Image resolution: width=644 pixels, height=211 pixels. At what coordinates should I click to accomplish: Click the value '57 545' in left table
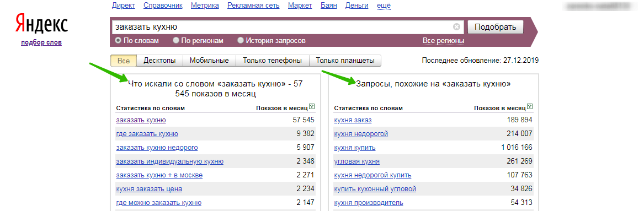tap(304, 120)
